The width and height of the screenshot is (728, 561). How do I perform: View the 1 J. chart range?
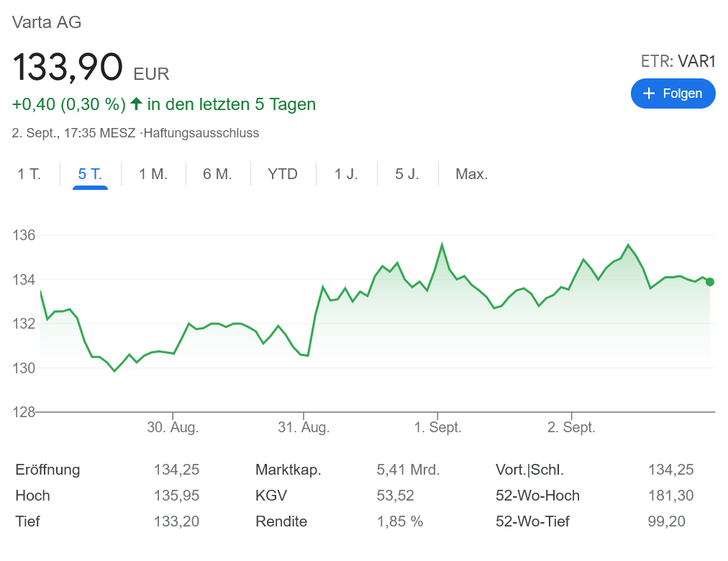tap(346, 174)
